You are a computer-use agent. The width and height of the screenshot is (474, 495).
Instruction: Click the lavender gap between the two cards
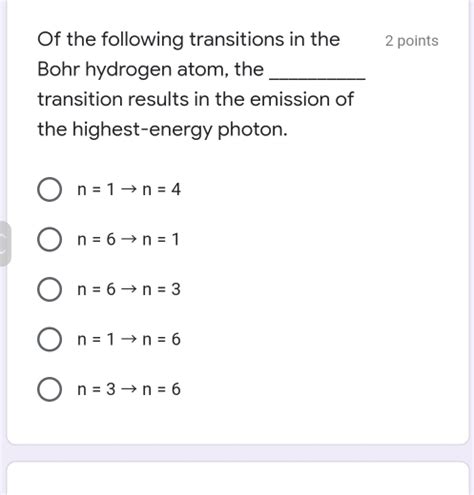[x=238, y=453]
